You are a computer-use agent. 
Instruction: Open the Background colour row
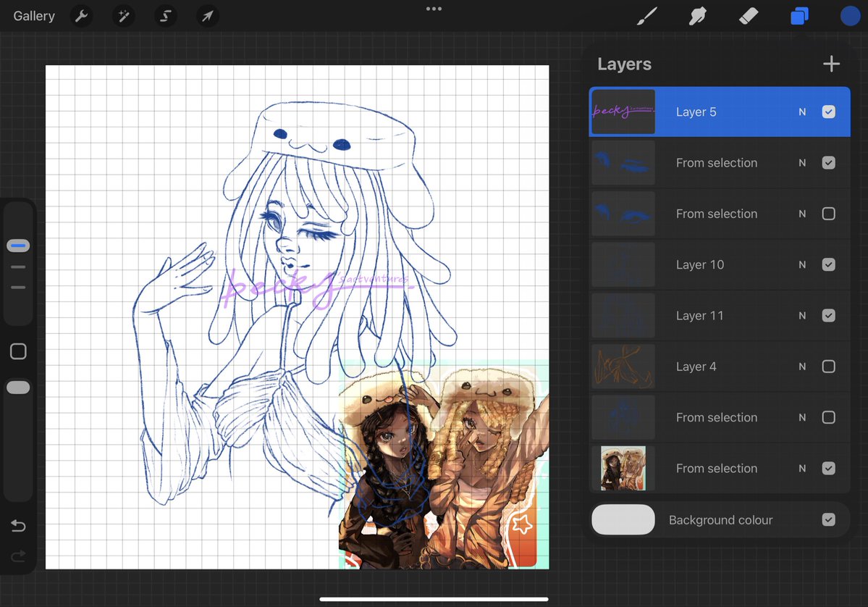pyautogui.click(x=720, y=519)
